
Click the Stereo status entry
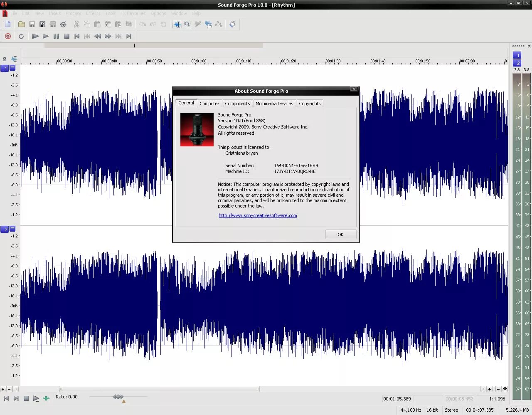[x=451, y=410]
